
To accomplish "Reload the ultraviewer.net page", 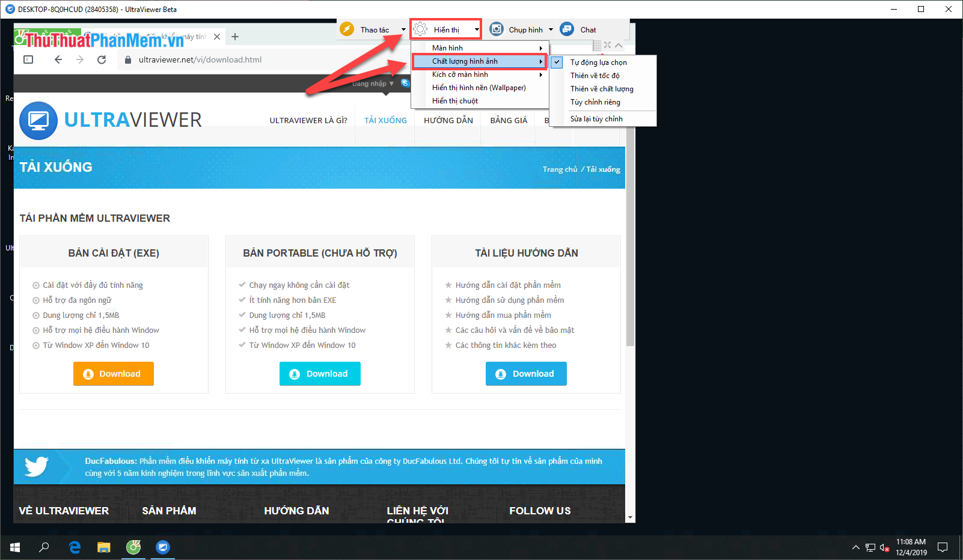I will (x=102, y=59).
